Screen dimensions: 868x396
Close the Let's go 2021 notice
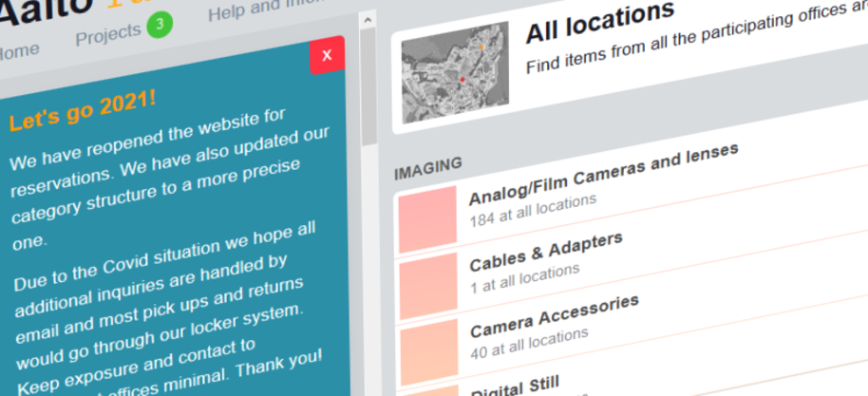tap(327, 55)
